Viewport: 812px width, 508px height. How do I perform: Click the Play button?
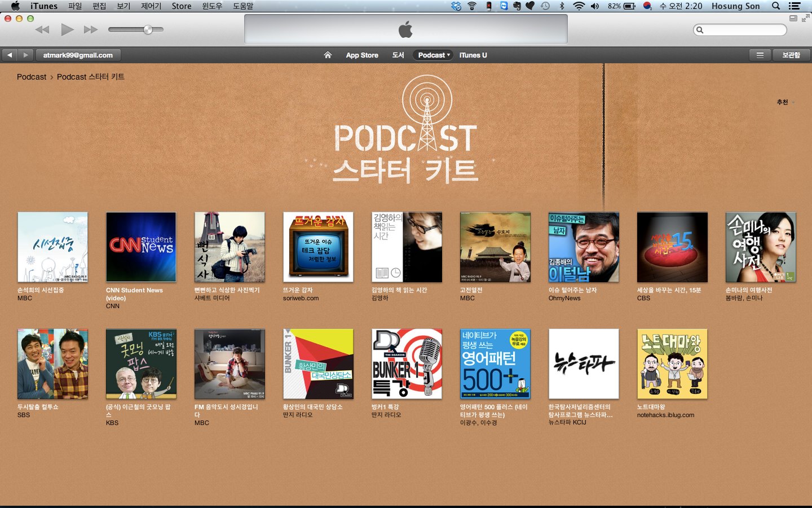point(67,29)
